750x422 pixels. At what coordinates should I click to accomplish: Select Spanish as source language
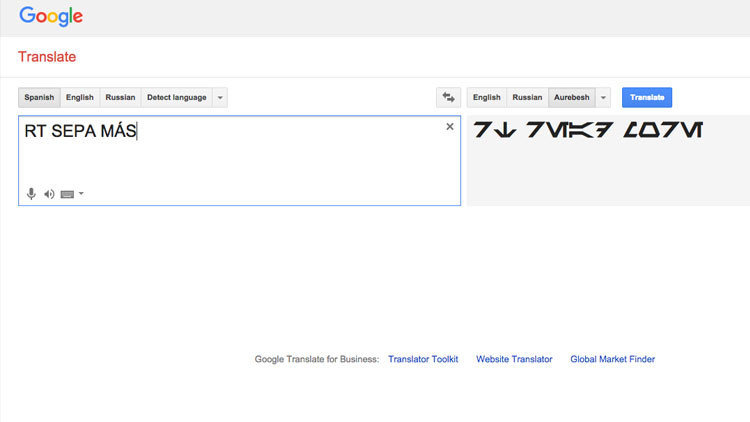tap(39, 97)
